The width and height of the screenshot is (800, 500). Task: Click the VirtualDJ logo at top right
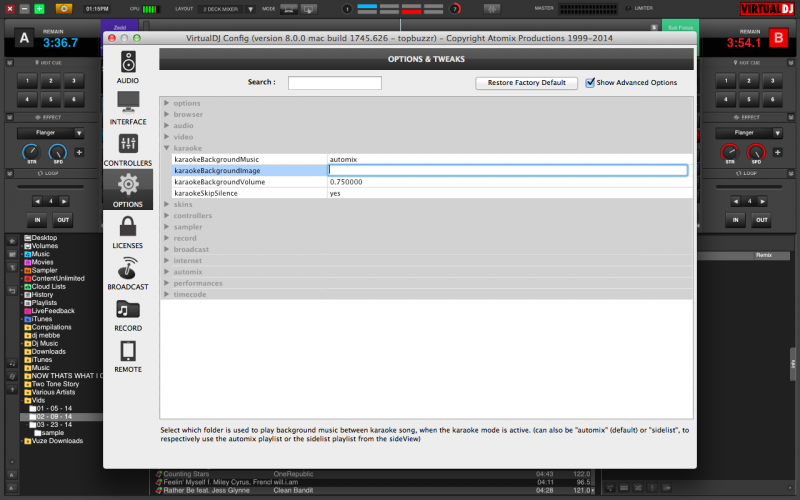coord(767,9)
